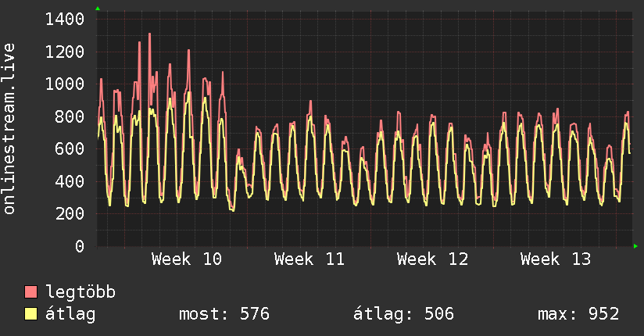Click the 1200 y-axis value
Viewport: 644px width, 336px height.
click(x=65, y=52)
